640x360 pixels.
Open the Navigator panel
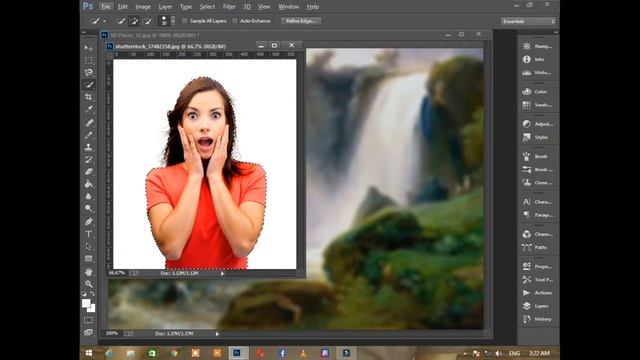(538, 46)
